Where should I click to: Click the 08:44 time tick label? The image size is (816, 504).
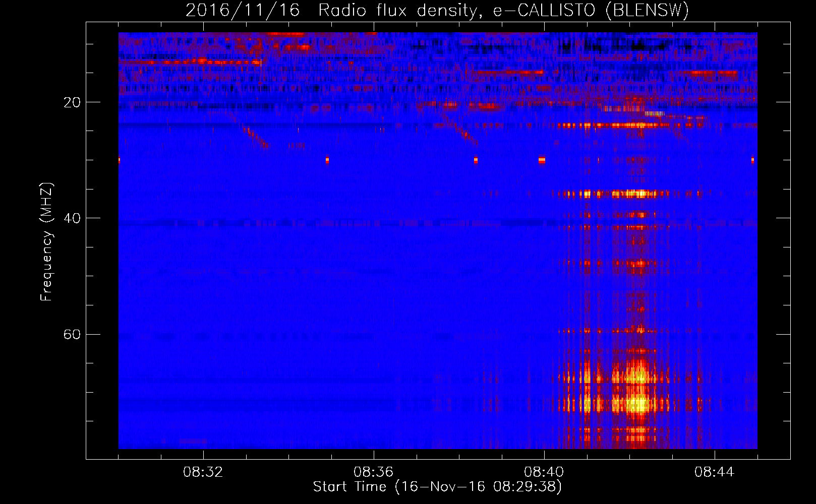[x=715, y=472]
